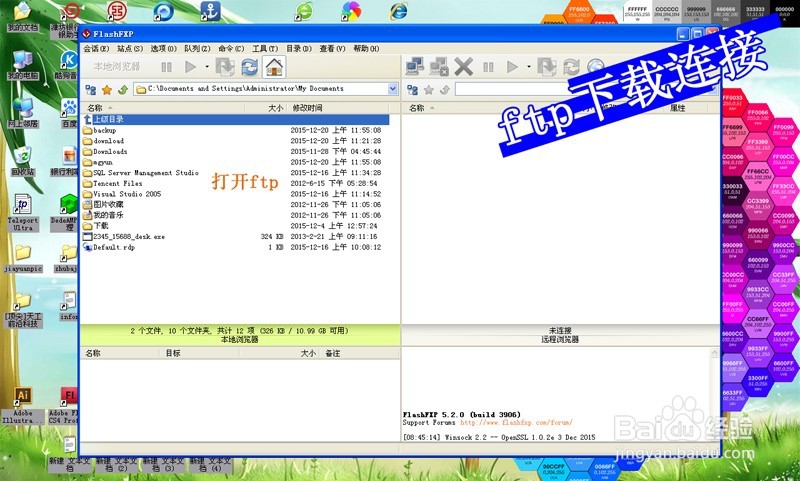Go up one remote directory

[x=444, y=90]
